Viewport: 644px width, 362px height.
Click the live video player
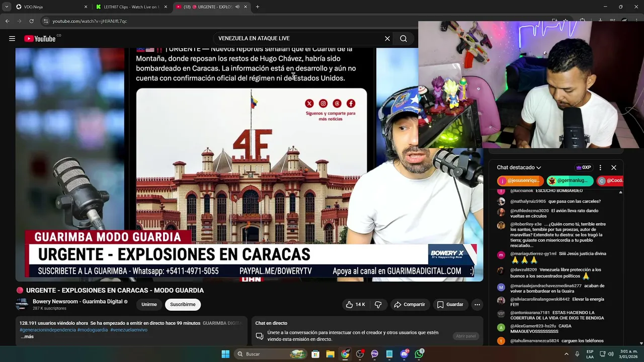click(x=249, y=163)
